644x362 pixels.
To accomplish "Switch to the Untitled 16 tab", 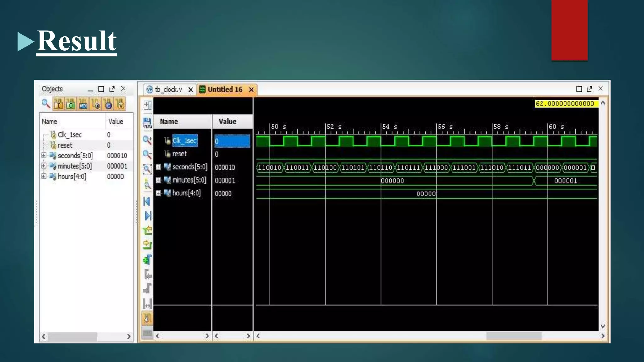I will (225, 90).
